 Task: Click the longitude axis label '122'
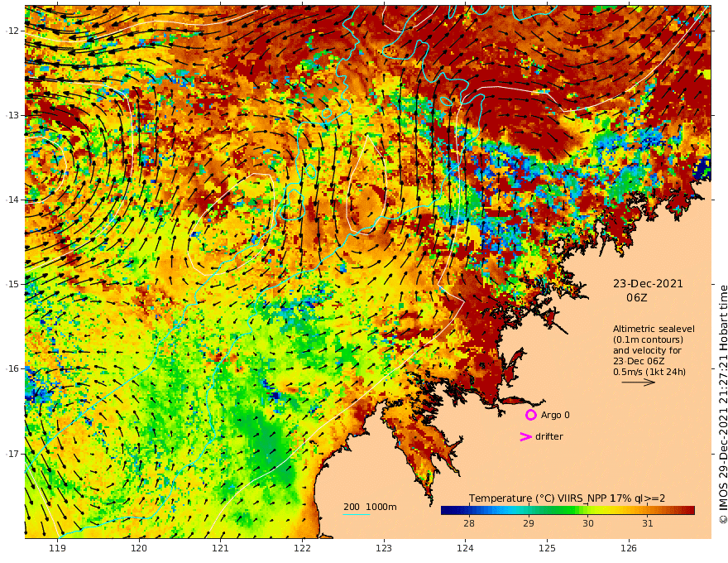[x=302, y=548]
